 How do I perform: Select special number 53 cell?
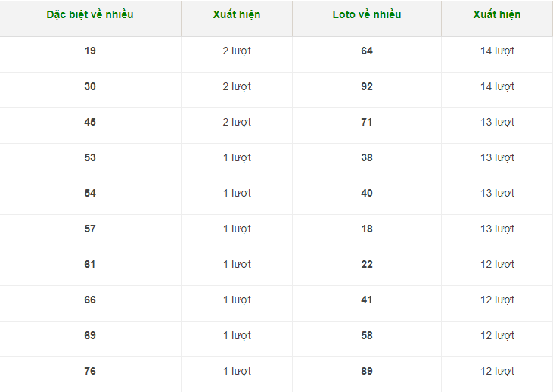[90, 157]
